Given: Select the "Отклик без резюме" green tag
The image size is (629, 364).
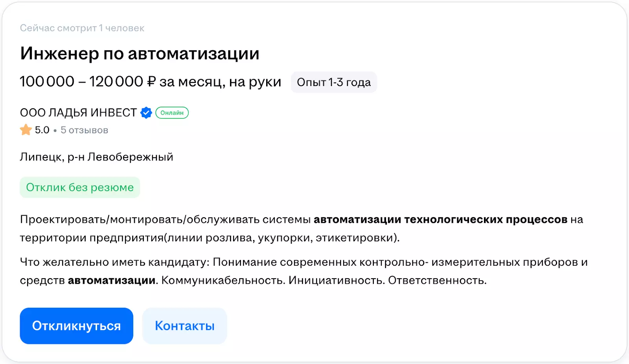Looking at the screenshot, I should click(80, 188).
